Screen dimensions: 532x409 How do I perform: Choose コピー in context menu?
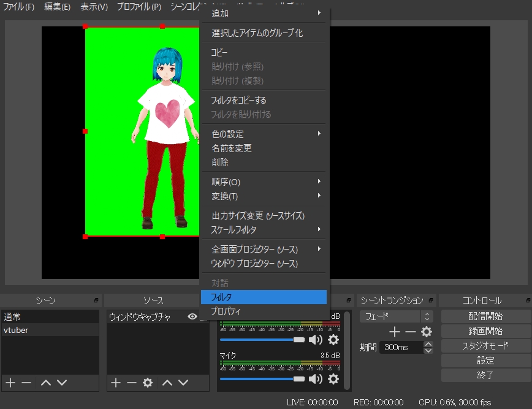click(x=264, y=52)
